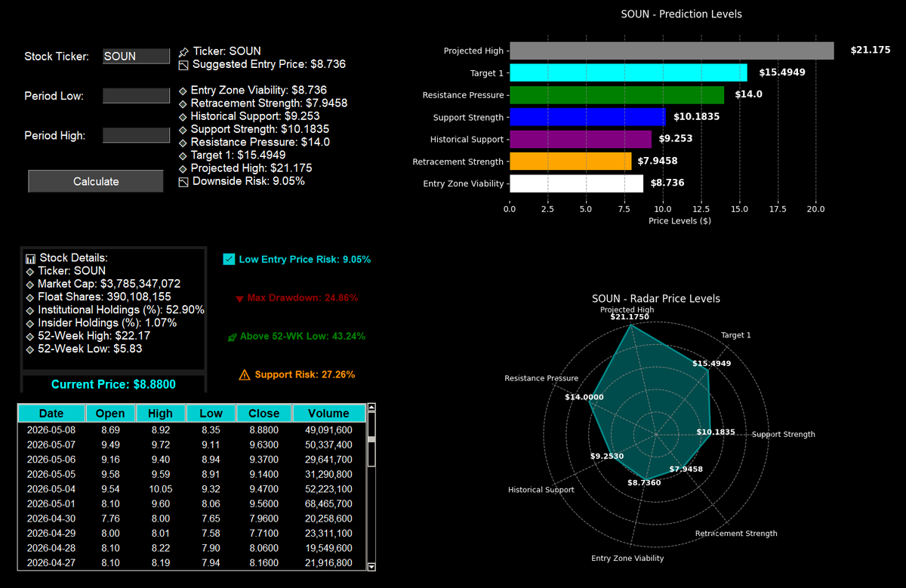Click the table scrollbar up arrow

[x=371, y=408]
